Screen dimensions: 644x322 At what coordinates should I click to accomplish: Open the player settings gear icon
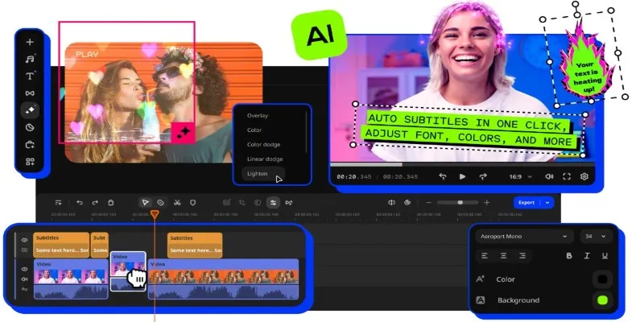pos(584,176)
